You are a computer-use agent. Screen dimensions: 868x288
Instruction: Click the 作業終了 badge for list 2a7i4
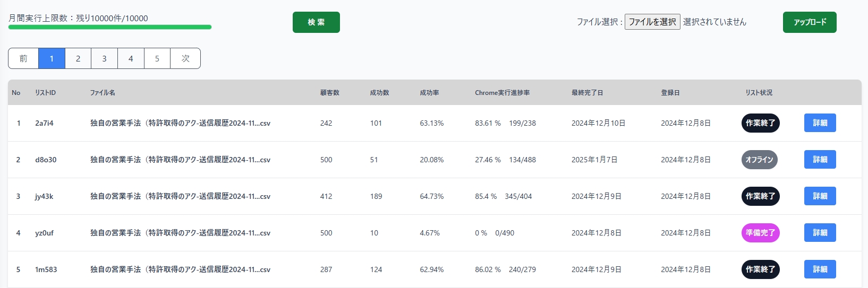click(x=760, y=123)
